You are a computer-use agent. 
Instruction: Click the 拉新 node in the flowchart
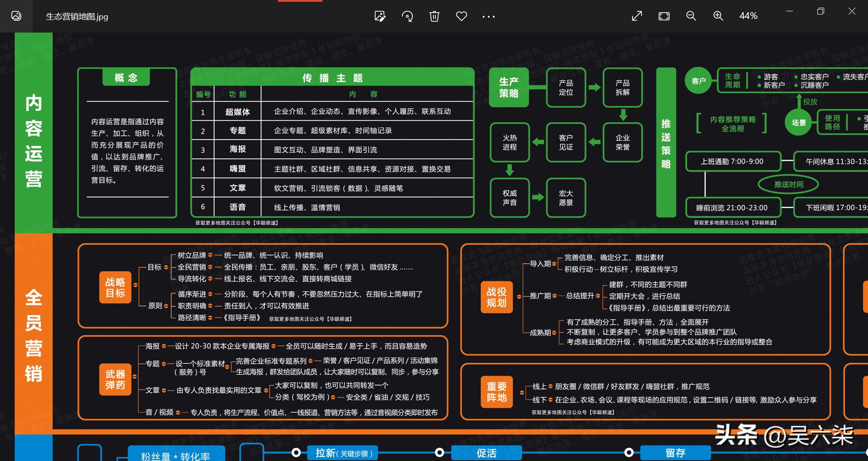342,453
